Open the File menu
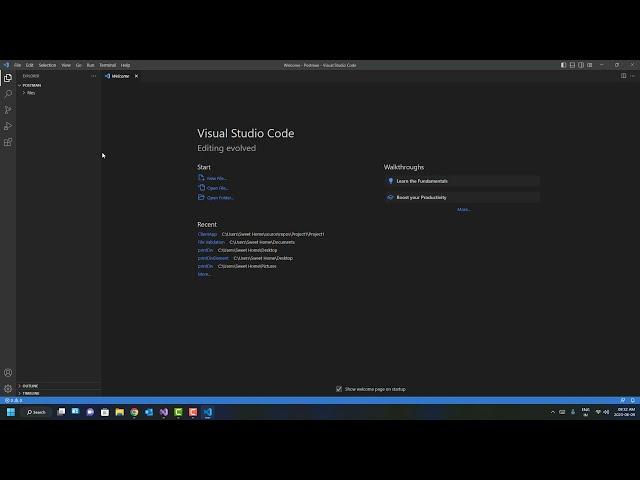 pyautogui.click(x=18, y=65)
